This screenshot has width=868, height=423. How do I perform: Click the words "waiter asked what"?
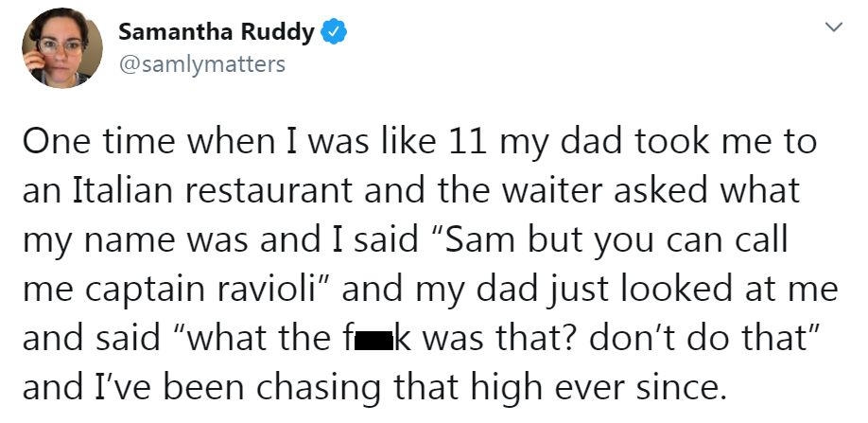click(x=652, y=189)
